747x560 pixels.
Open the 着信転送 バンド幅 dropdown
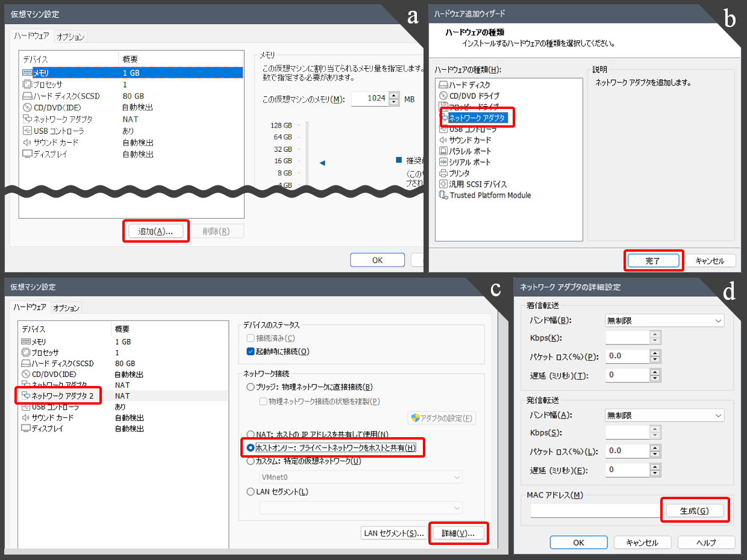664,321
